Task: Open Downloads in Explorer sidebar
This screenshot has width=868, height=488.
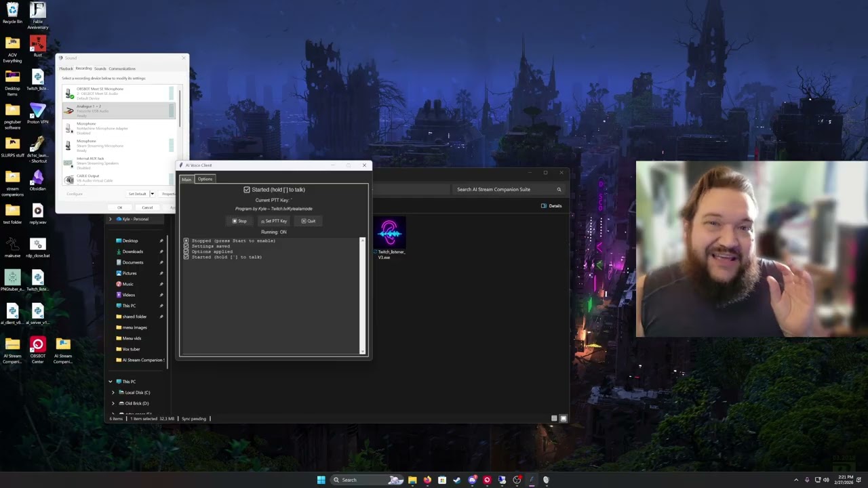Action: [133, 251]
